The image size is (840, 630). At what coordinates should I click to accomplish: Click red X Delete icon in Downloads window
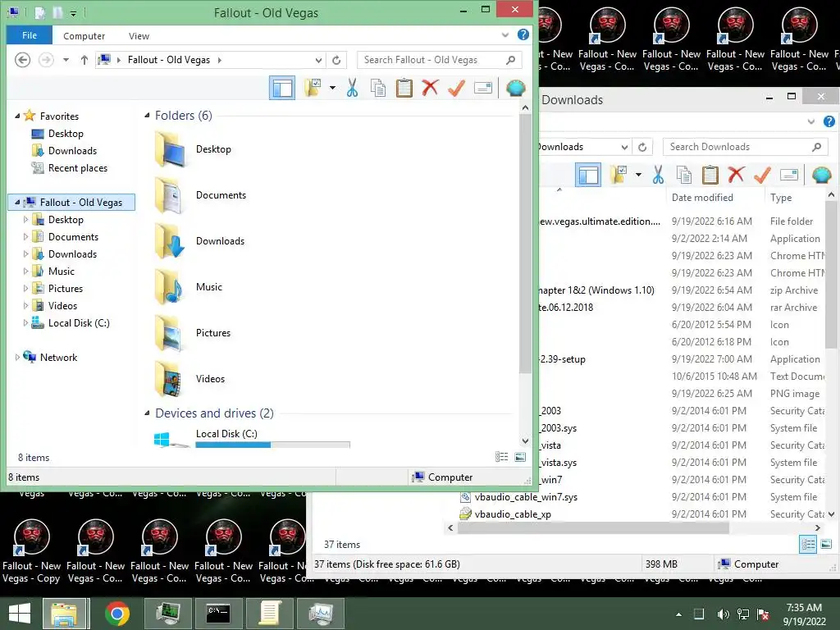pos(736,175)
